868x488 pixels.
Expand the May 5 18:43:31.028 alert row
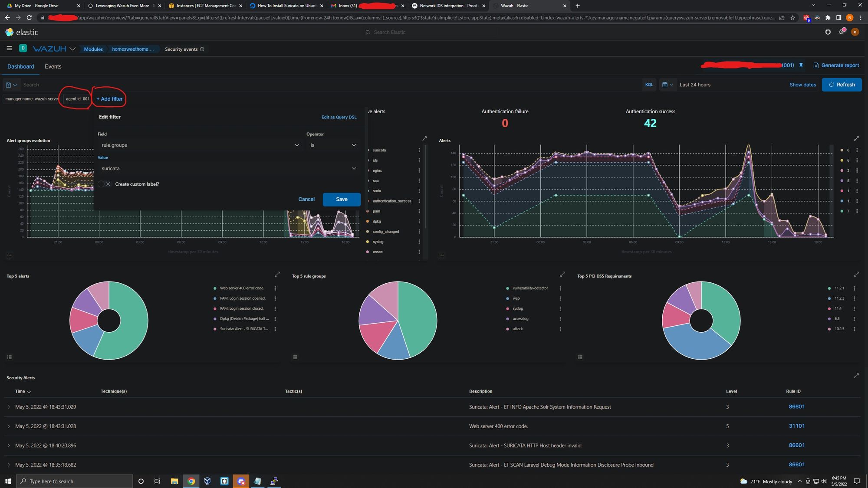click(9, 426)
